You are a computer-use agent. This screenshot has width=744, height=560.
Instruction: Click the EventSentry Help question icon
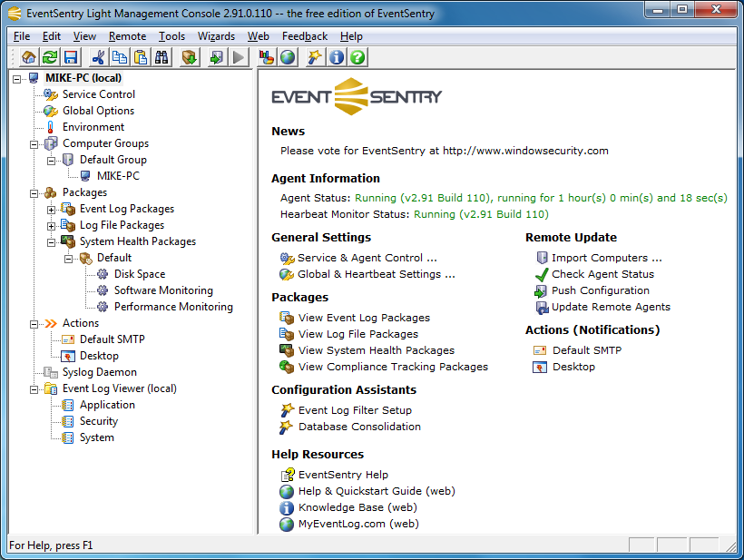288,475
